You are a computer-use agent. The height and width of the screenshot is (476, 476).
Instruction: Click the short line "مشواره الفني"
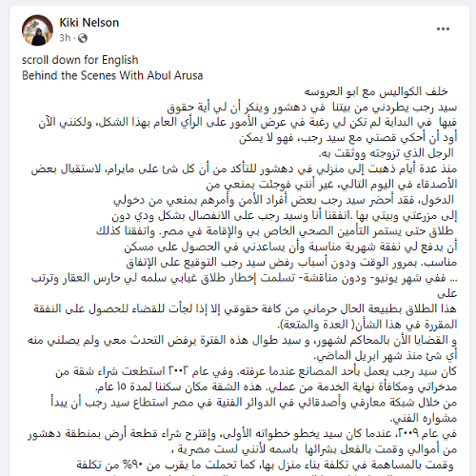pyautogui.click(x=424, y=418)
